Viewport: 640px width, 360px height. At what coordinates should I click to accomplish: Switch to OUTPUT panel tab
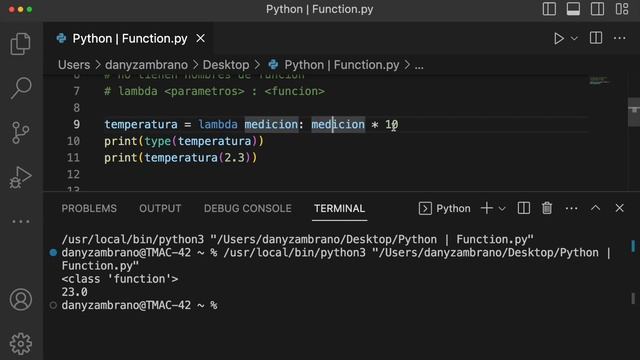(x=160, y=209)
